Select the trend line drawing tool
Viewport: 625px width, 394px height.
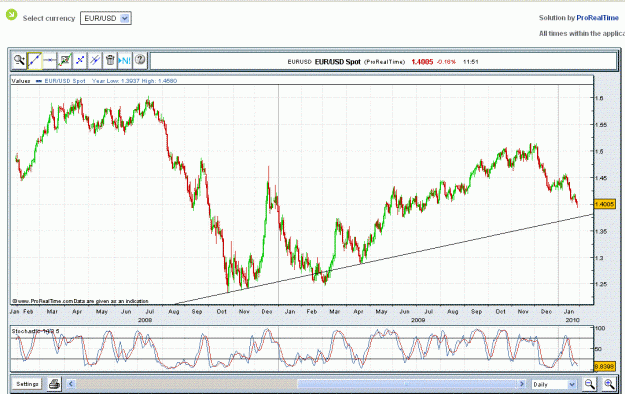(34, 60)
